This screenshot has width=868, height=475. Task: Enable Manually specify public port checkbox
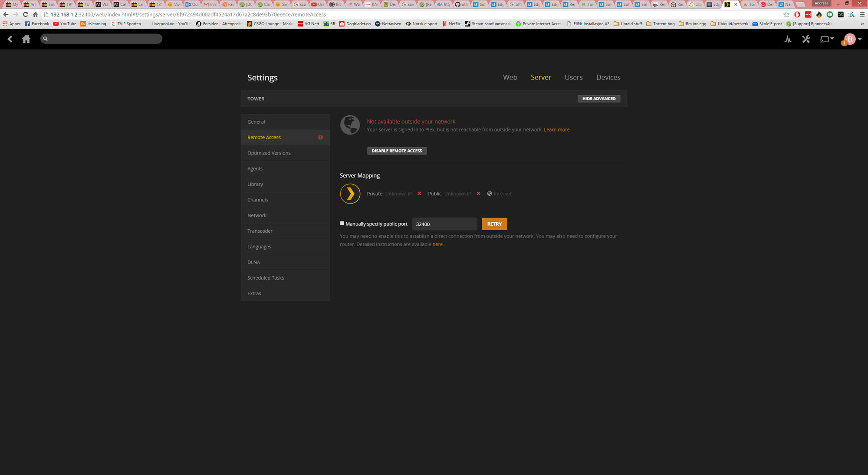point(342,223)
